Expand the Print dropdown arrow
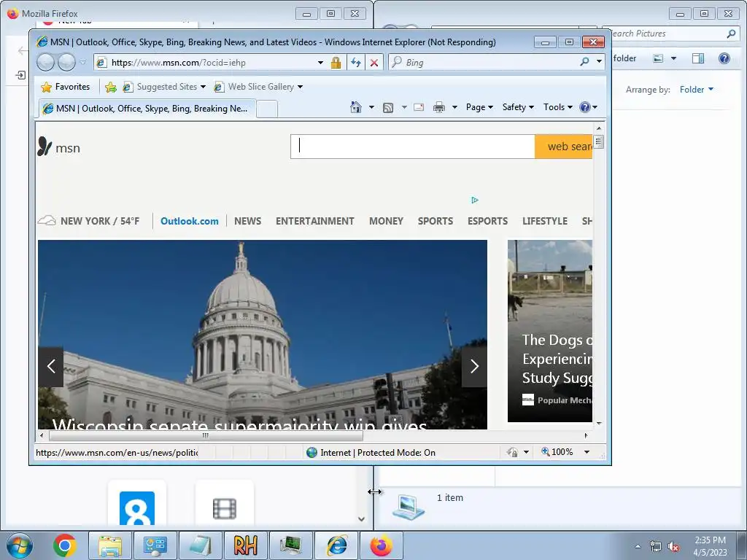This screenshot has width=747, height=560. [454, 107]
